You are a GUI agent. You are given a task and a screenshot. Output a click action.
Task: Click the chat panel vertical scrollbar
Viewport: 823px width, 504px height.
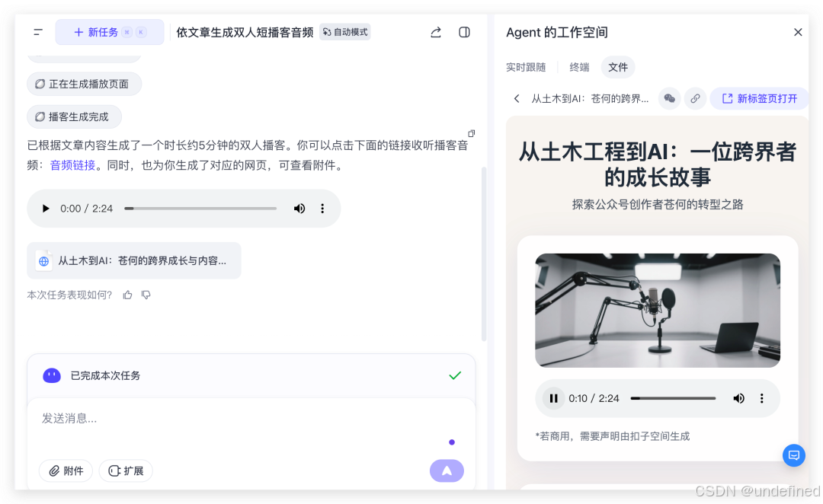click(x=483, y=254)
